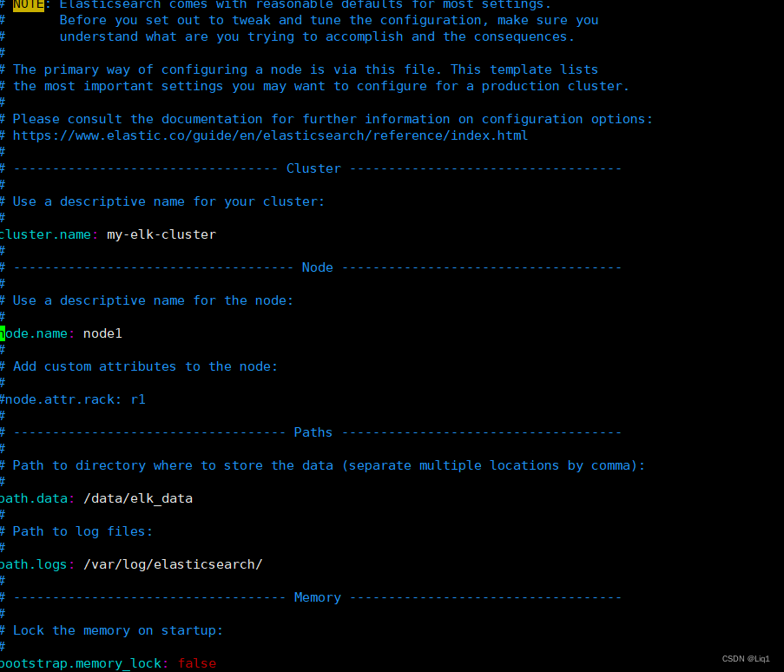Select the /data/elk_data path value
Viewport: 784px width, 672px height.
pyautogui.click(x=138, y=498)
